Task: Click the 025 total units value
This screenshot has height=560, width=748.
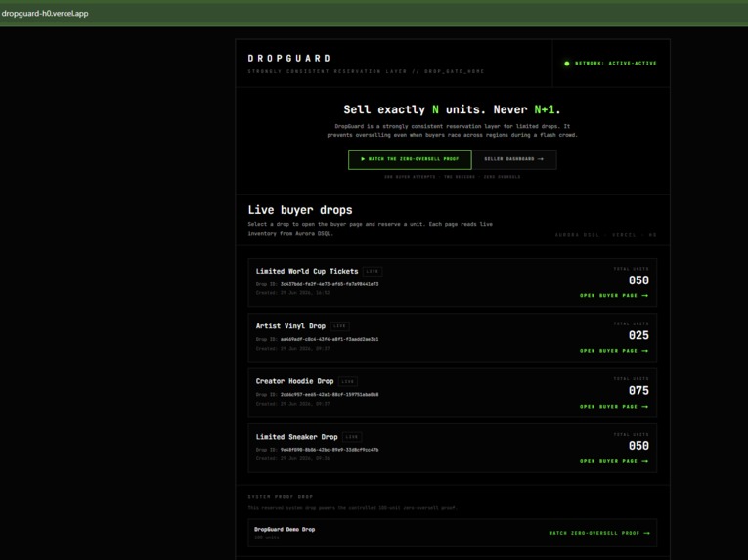Action: tap(638, 335)
